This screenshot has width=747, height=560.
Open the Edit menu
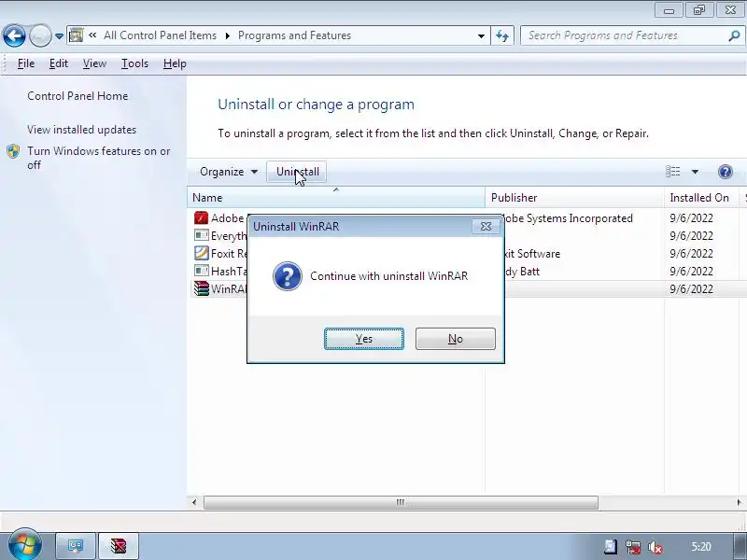click(59, 63)
